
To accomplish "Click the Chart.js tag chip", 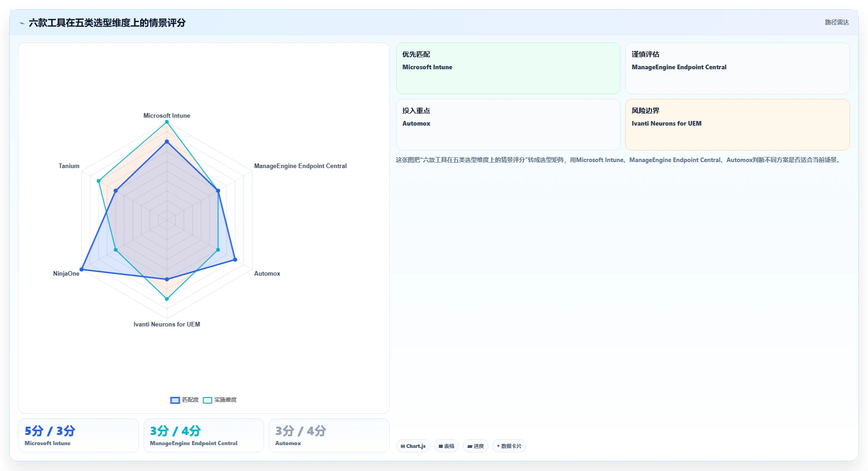I will pos(413,446).
